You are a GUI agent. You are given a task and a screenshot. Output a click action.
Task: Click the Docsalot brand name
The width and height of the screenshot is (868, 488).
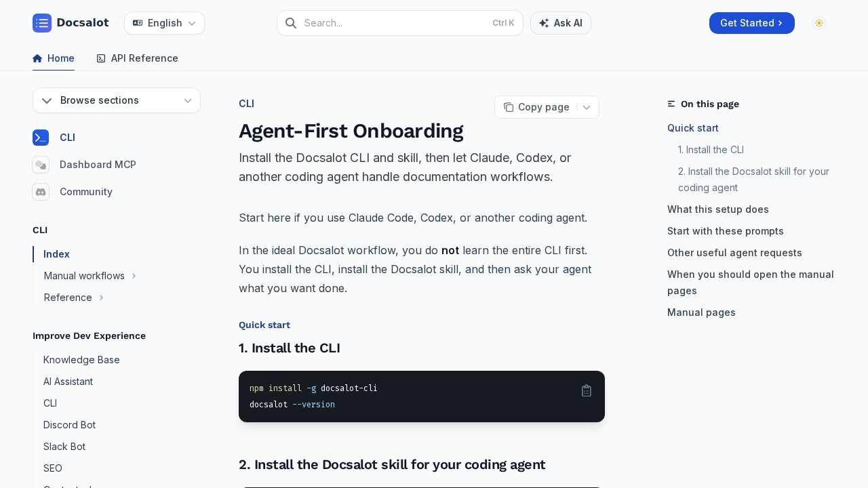click(x=83, y=23)
